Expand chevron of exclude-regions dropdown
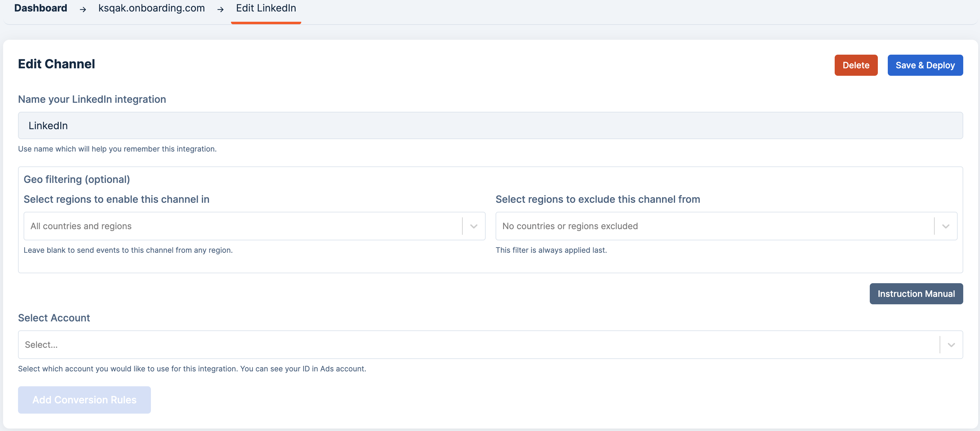The image size is (980, 431). point(946,226)
